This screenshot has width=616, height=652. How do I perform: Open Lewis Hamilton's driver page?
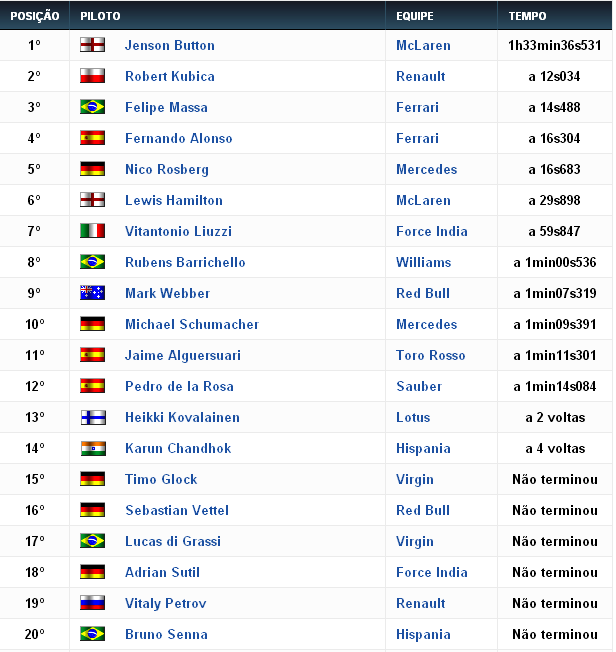click(x=174, y=200)
